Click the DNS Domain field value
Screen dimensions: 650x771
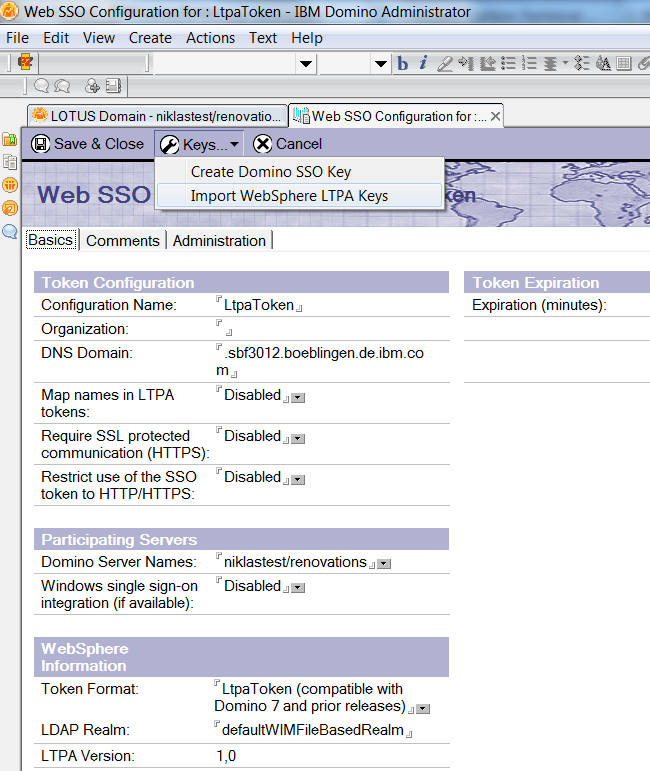(320, 361)
